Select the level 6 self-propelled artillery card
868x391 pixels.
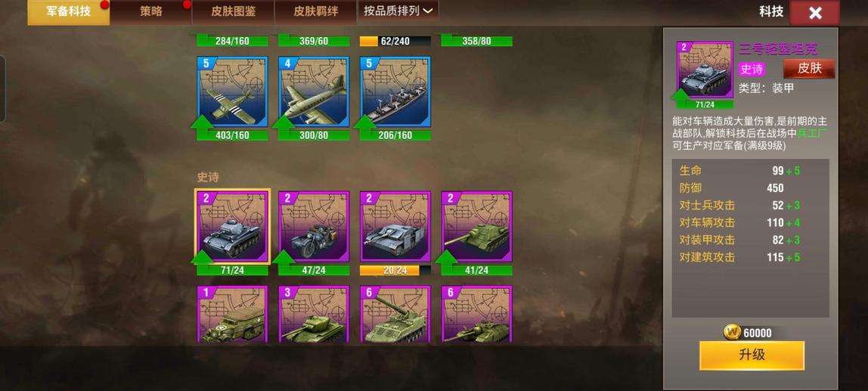tap(395, 314)
